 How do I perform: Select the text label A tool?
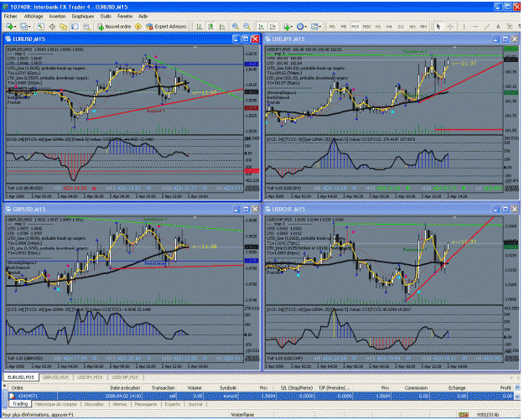(x=498, y=26)
